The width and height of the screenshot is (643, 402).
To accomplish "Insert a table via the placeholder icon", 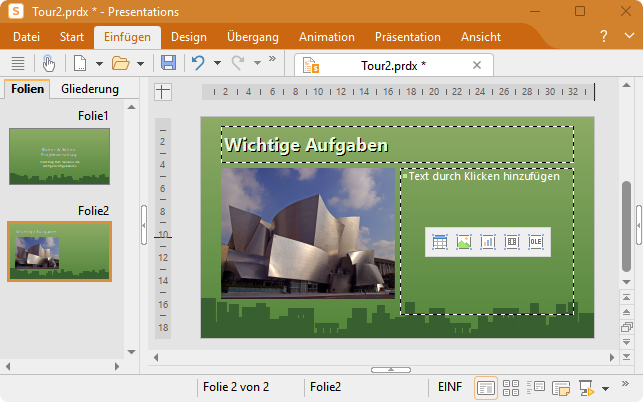I will coord(439,241).
